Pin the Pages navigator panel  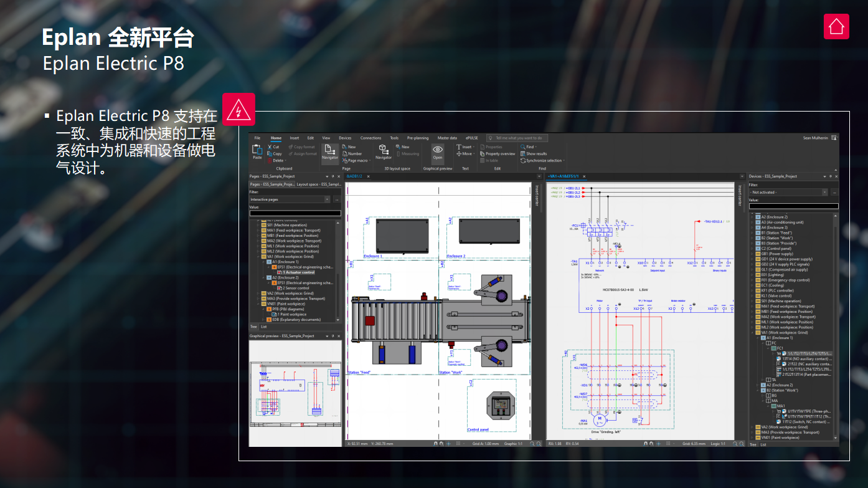click(333, 176)
